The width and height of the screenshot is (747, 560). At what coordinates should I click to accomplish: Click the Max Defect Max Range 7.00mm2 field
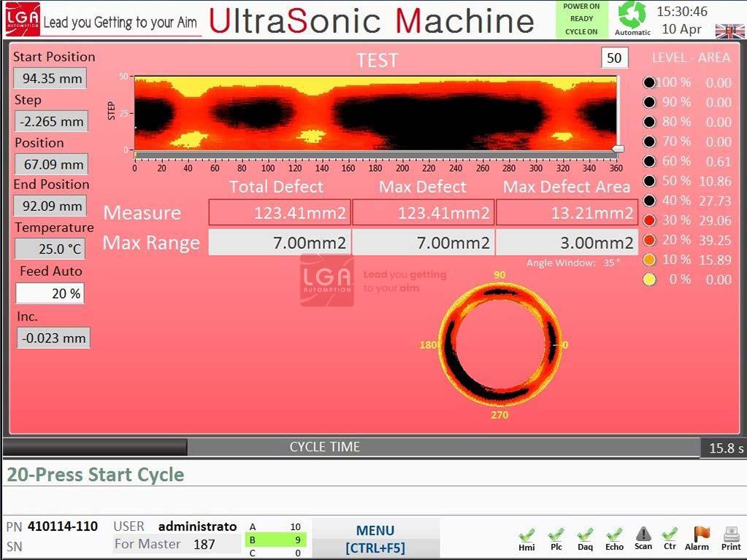click(x=423, y=242)
